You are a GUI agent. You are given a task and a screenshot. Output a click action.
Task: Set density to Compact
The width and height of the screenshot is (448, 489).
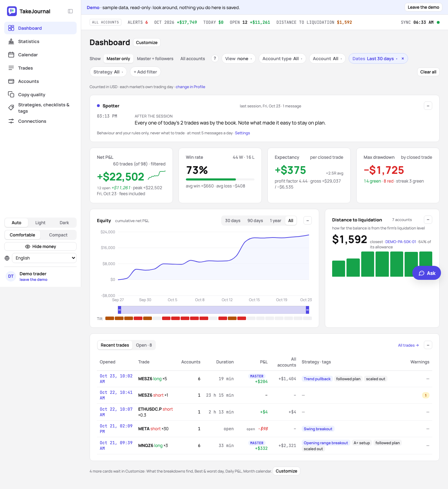pos(58,235)
